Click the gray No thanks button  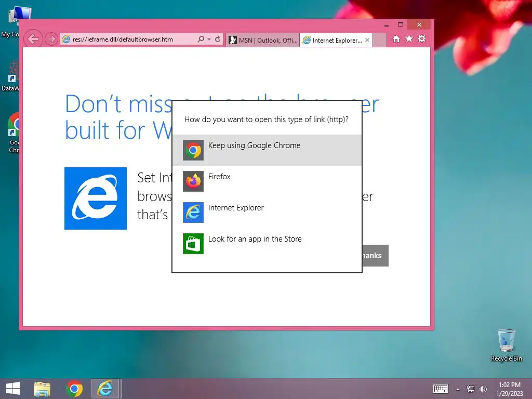pos(375,256)
